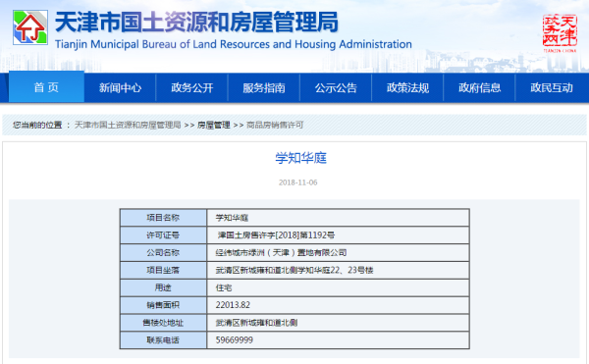Click permit number 津国土房售许字[2018]第1192号
589x364 pixels.
pyautogui.click(x=276, y=235)
